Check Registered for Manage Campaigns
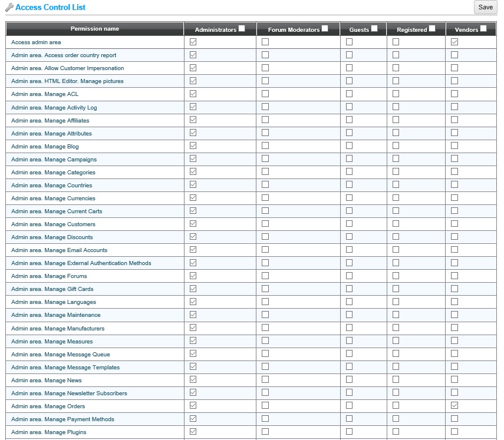 (396, 158)
